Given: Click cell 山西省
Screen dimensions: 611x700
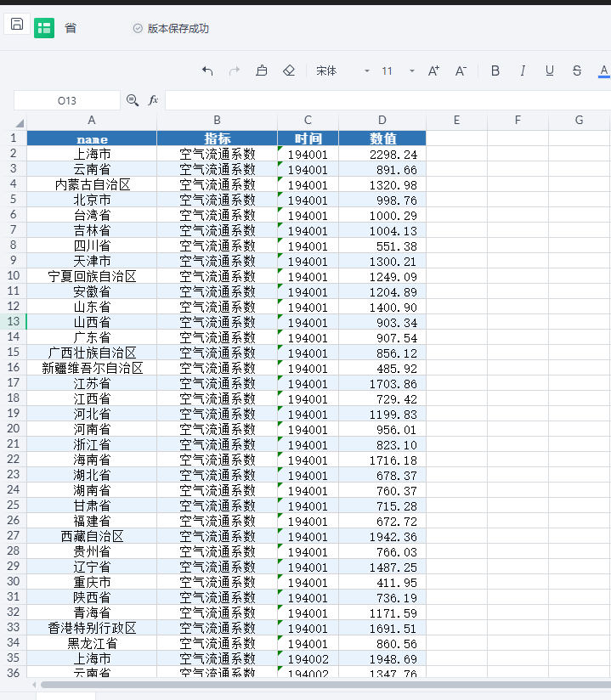Looking at the screenshot, I should coord(92,322).
